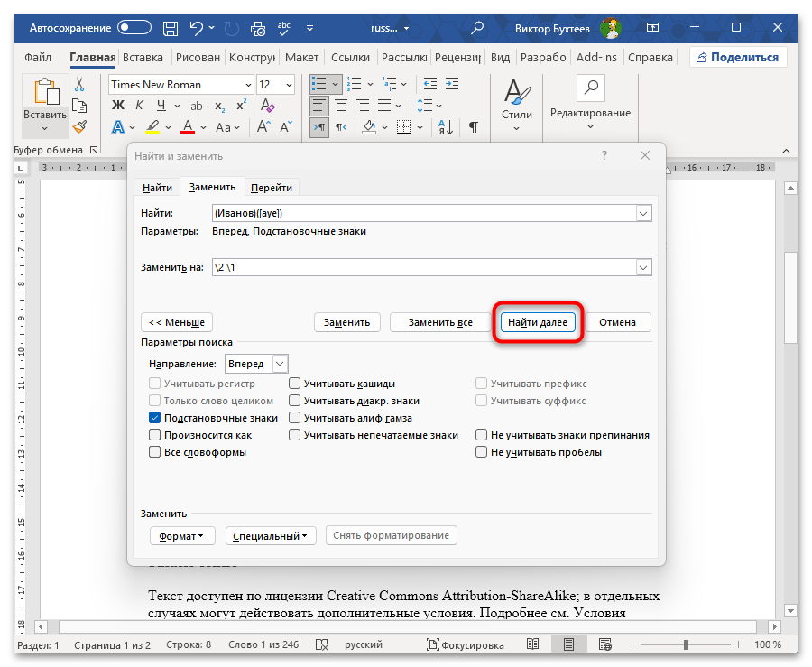812x667 pixels.
Task: Open the Вставка ribbon tab
Action: 143,58
